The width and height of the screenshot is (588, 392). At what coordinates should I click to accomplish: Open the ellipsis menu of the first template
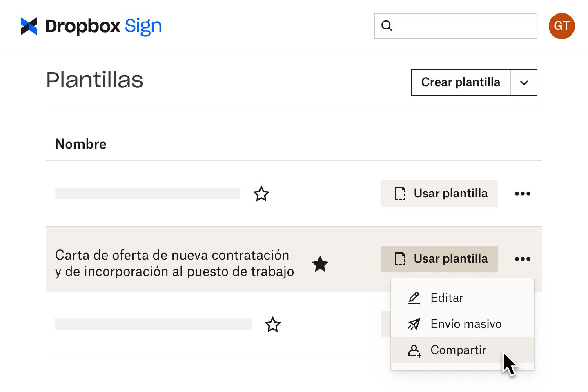click(x=523, y=194)
